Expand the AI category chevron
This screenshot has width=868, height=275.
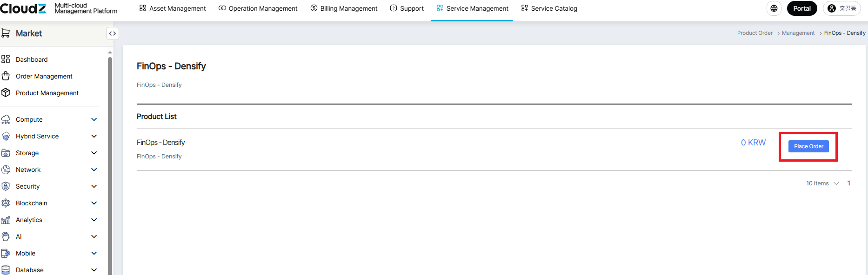click(x=94, y=236)
